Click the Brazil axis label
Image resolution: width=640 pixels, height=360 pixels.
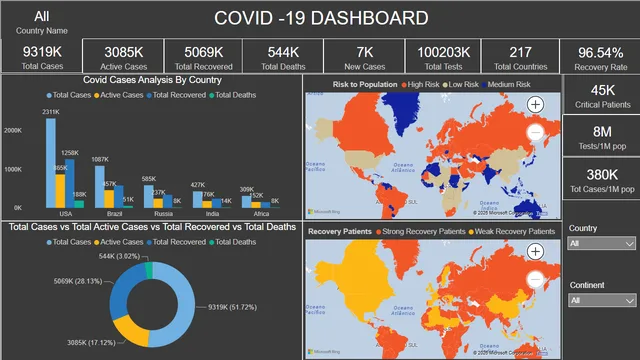[115, 214]
